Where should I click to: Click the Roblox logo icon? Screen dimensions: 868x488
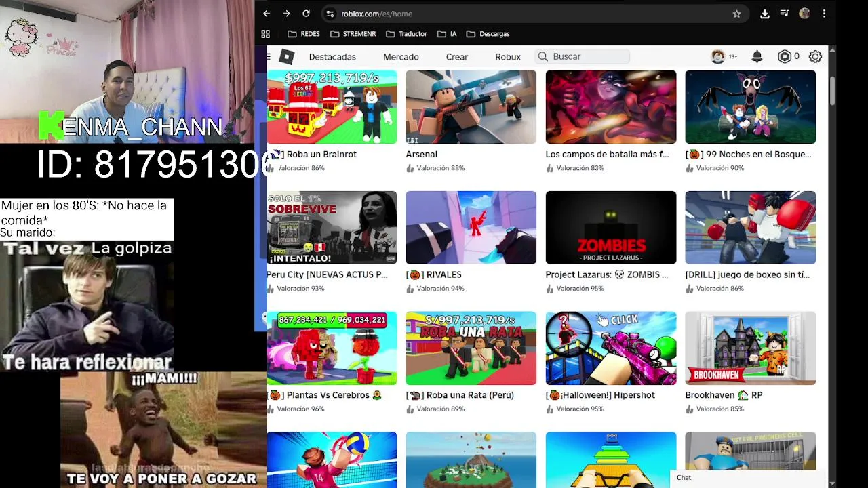point(287,57)
